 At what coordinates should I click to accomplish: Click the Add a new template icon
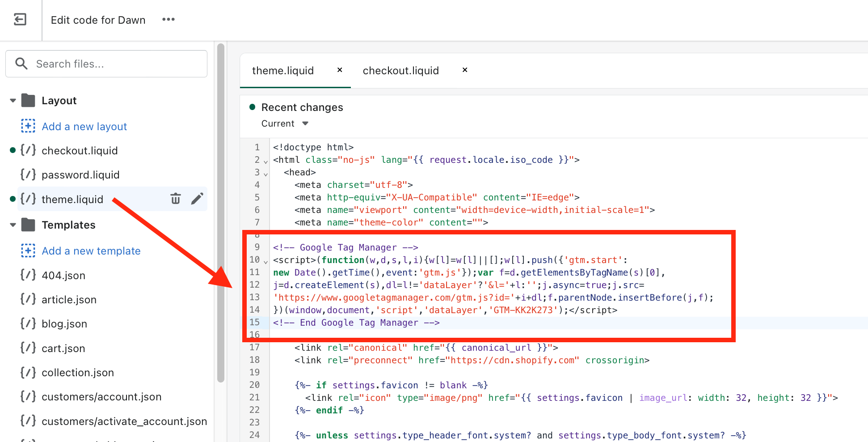pyautogui.click(x=28, y=251)
